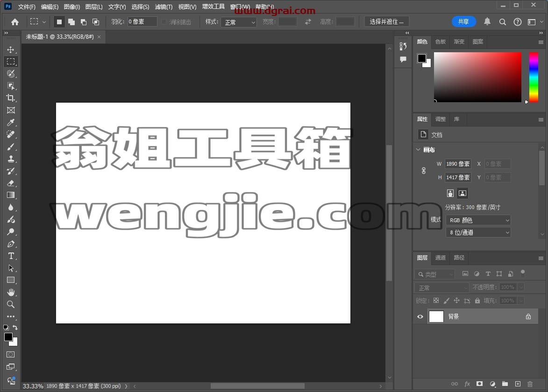The width and height of the screenshot is (548, 392).
Task: Choose Subtract from selection mode
Action: coord(84,22)
